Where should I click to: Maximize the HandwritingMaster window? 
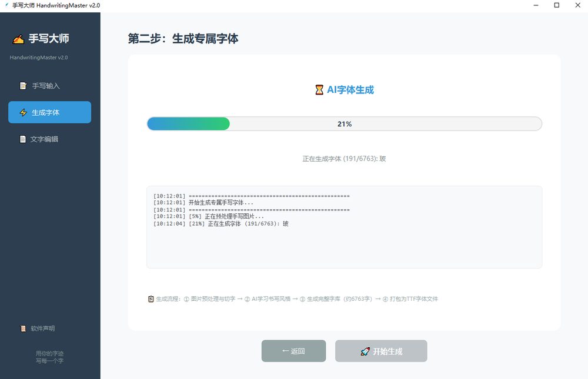pyautogui.click(x=556, y=5)
